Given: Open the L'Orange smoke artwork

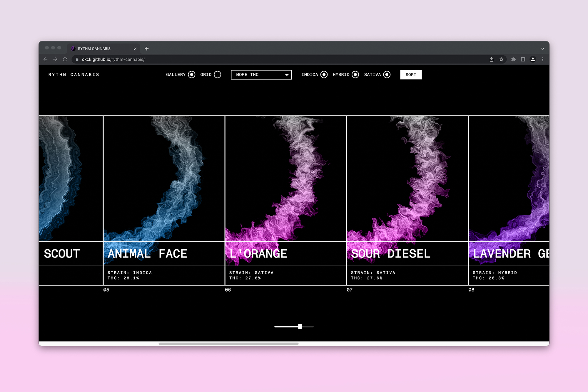Looking at the screenshot, I should 286,179.
